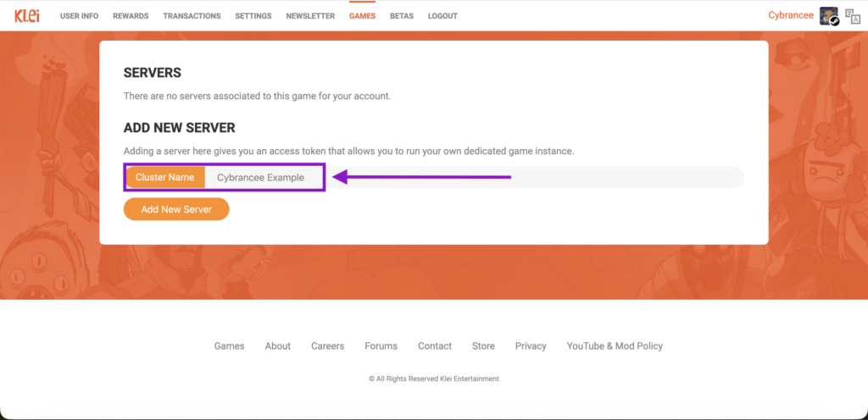Switch to the NEWSLETTER tab
868x420 pixels.
310,16
